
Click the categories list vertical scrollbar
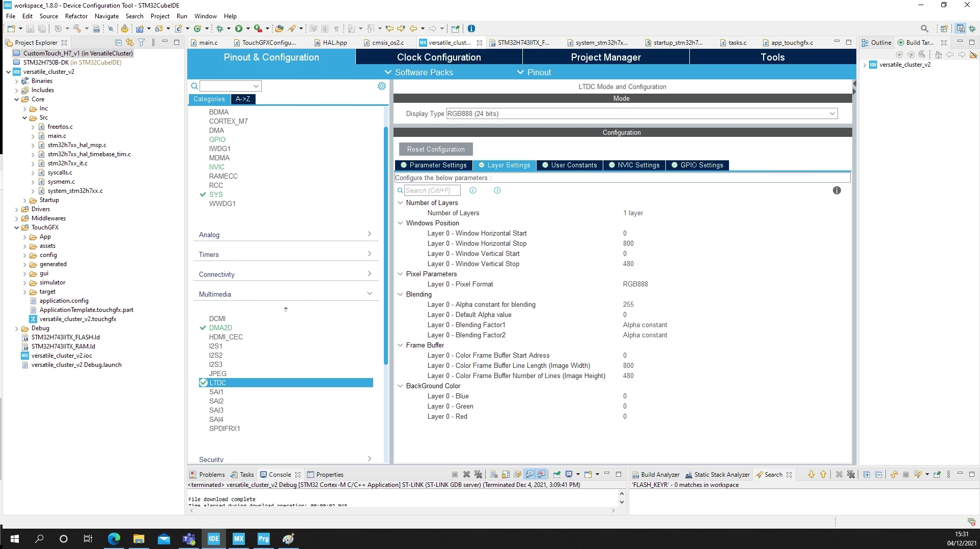click(386, 245)
